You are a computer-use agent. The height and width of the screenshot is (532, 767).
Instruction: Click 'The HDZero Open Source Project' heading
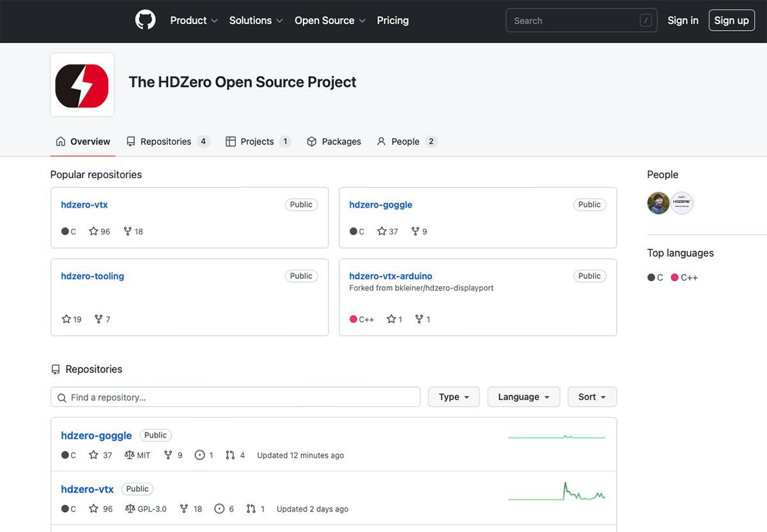(x=242, y=82)
